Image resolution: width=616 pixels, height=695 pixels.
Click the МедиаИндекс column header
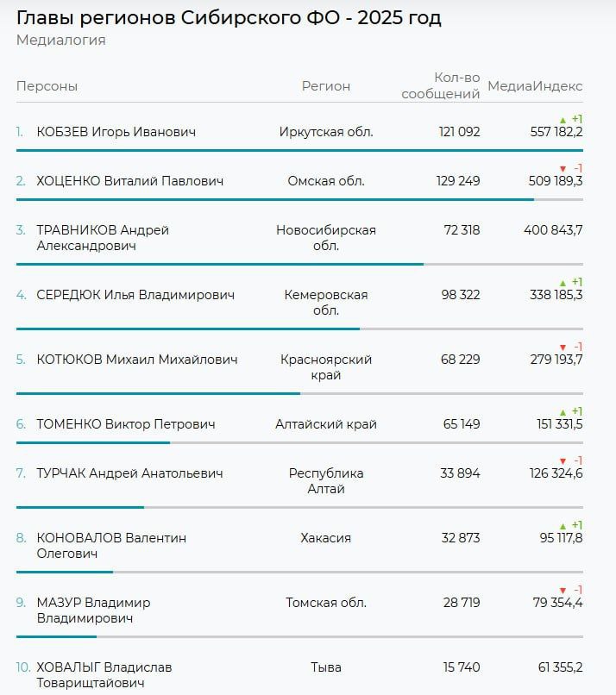[535, 86]
